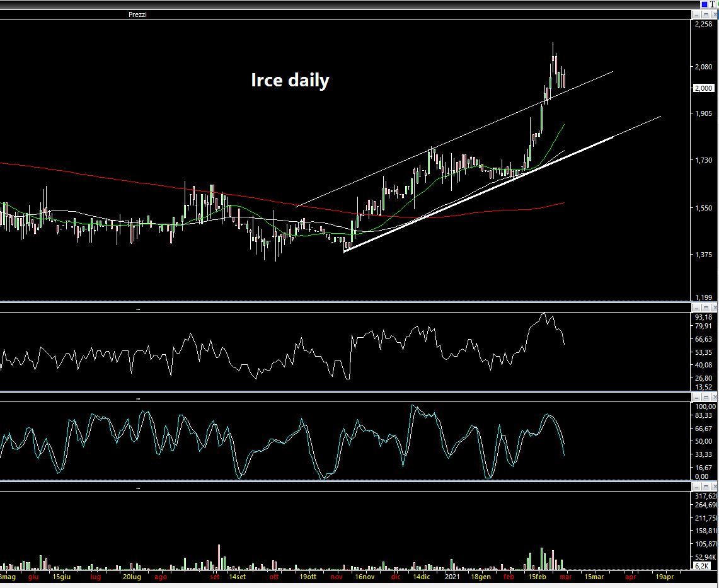The image size is (719, 588).
Task: Maximize the volume panel at the bottom
Action: click(x=706, y=487)
